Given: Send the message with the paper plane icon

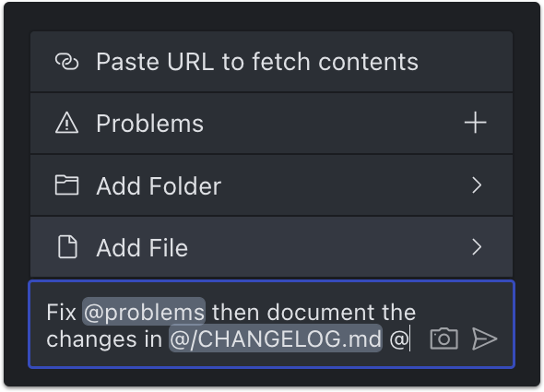Looking at the screenshot, I should tap(485, 339).
